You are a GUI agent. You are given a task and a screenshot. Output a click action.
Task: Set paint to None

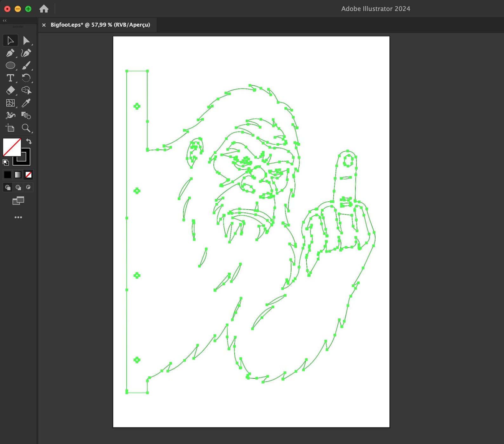pos(29,175)
